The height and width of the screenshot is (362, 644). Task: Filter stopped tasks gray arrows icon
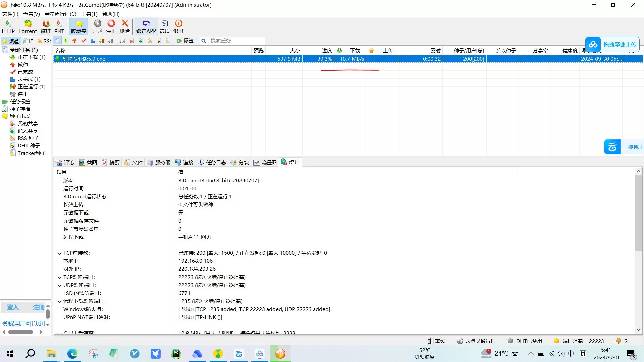click(x=111, y=41)
